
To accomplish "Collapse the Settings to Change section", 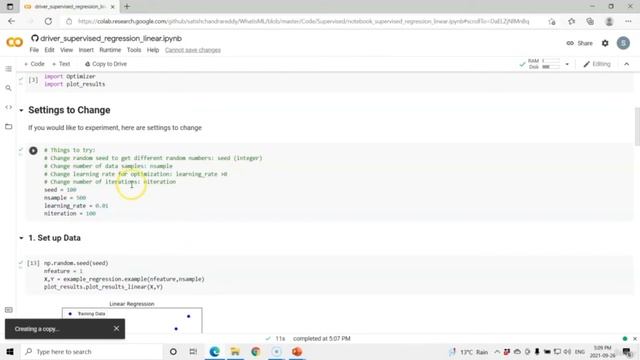I will 21,110.
